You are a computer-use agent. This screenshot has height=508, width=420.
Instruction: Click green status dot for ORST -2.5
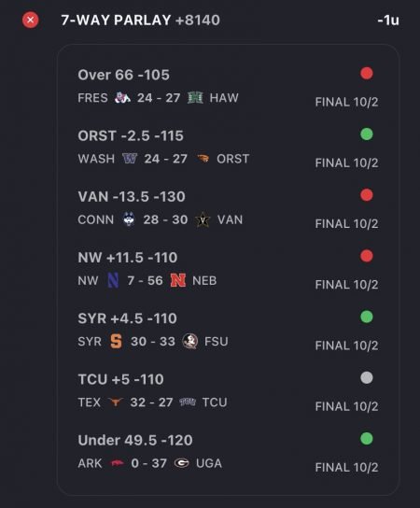367,134
